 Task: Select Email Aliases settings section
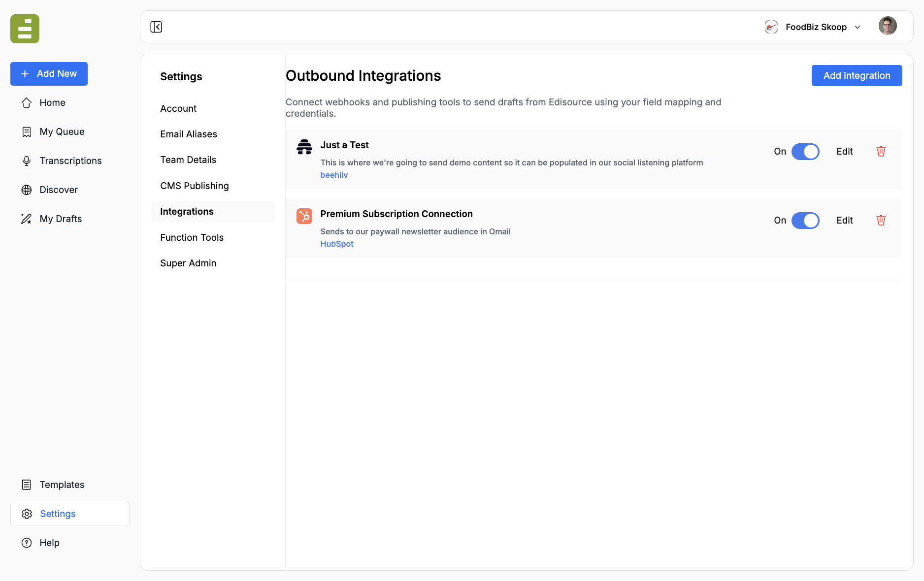(x=212, y=134)
